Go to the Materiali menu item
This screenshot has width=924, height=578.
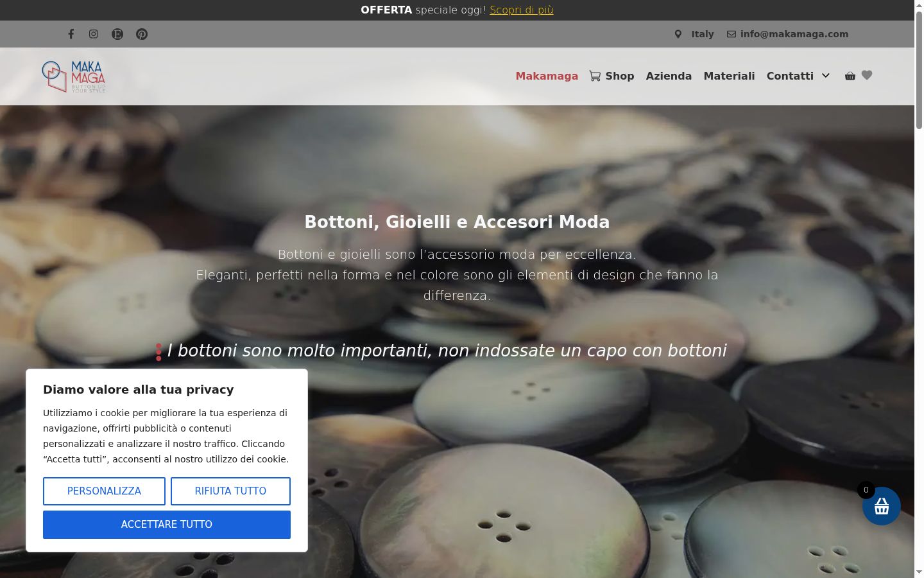tap(729, 76)
